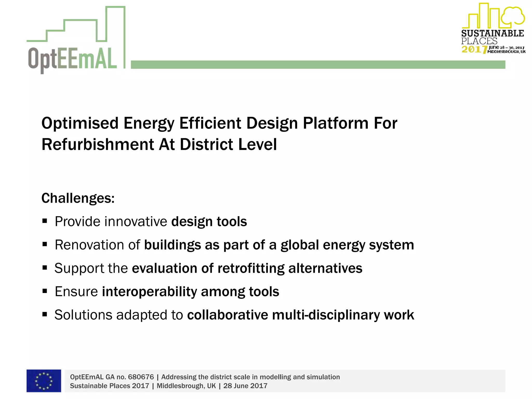Click the European Union flag icon
The image size is (532, 399).
coord(44,381)
